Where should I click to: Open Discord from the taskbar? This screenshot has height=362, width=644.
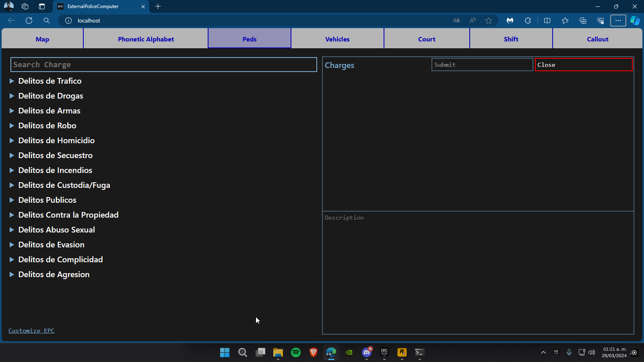(367, 352)
